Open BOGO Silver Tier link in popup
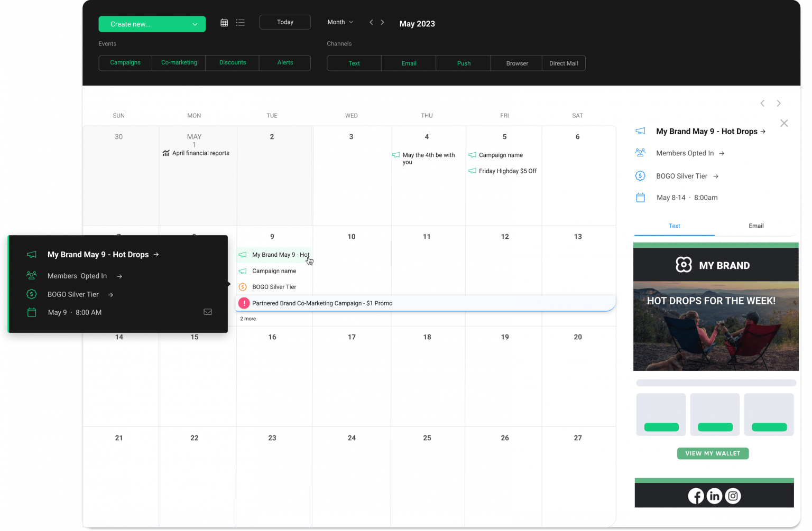This screenshot has height=531, width=812. pos(80,294)
